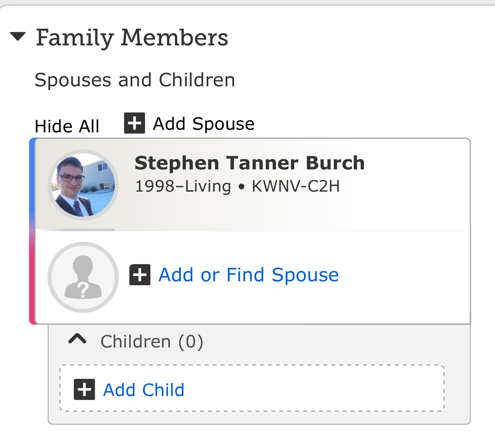The height and width of the screenshot is (448, 495).
Task: Follow the Add Child link
Action: point(144,390)
